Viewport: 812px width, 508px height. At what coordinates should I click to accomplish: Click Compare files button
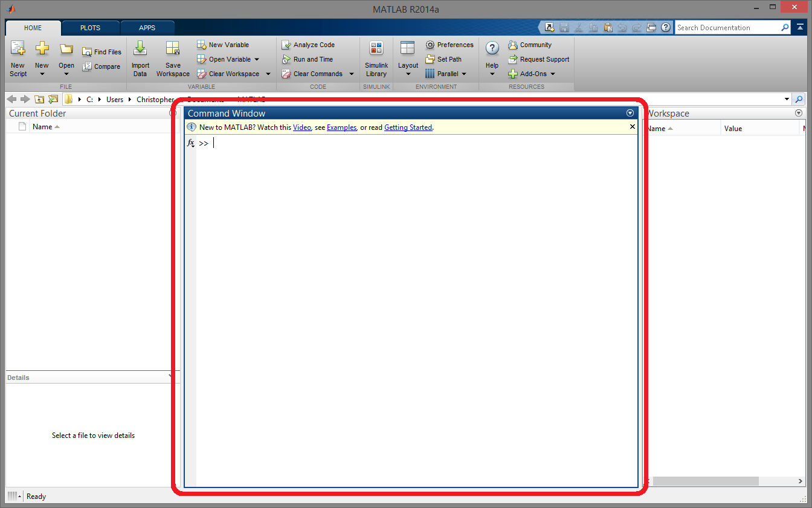(101, 66)
